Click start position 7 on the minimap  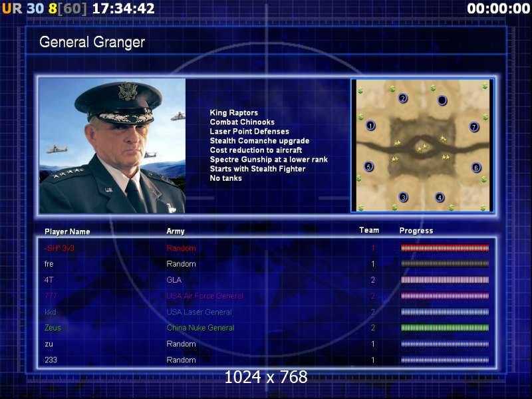(x=474, y=127)
